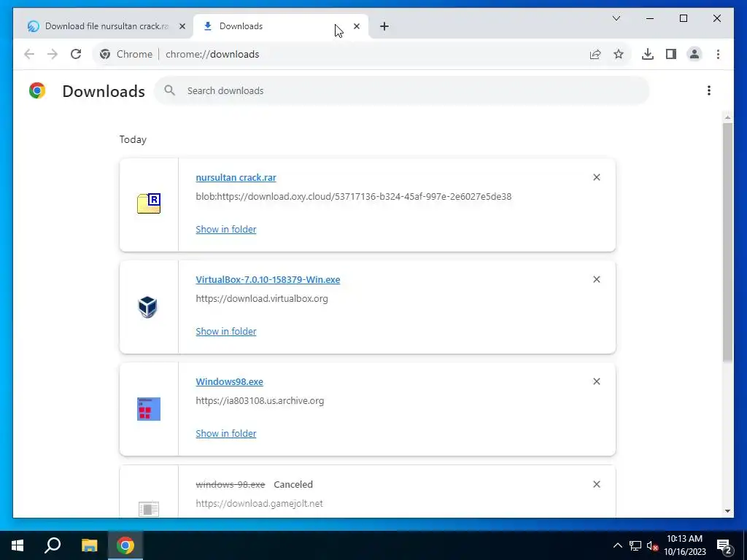Open File Explorer from taskbar
Viewport: 747px width, 560px height.
89,545
